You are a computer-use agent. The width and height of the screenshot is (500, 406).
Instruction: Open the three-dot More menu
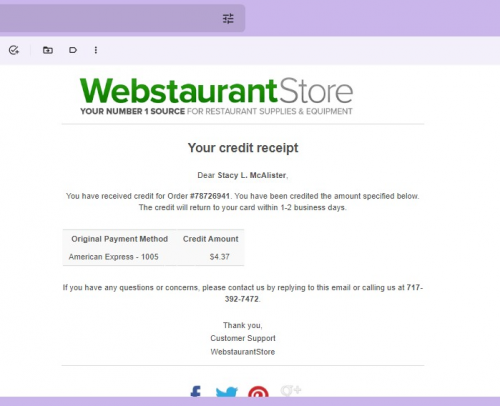pyautogui.click(x=96, y=50)
